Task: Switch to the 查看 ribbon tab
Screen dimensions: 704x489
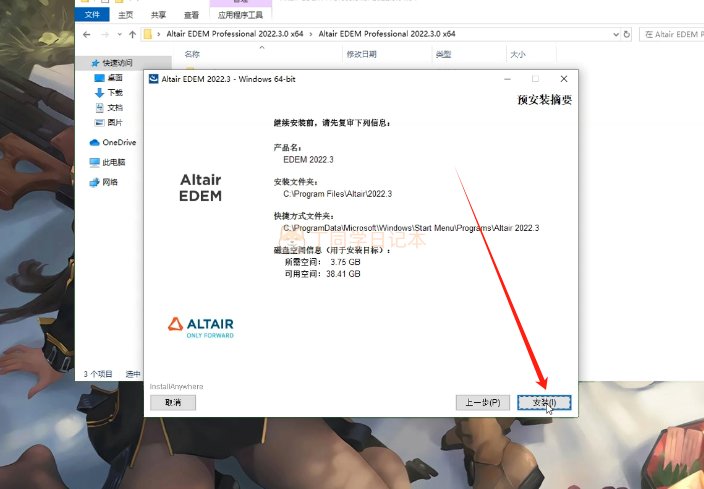Action: [191, 15]
